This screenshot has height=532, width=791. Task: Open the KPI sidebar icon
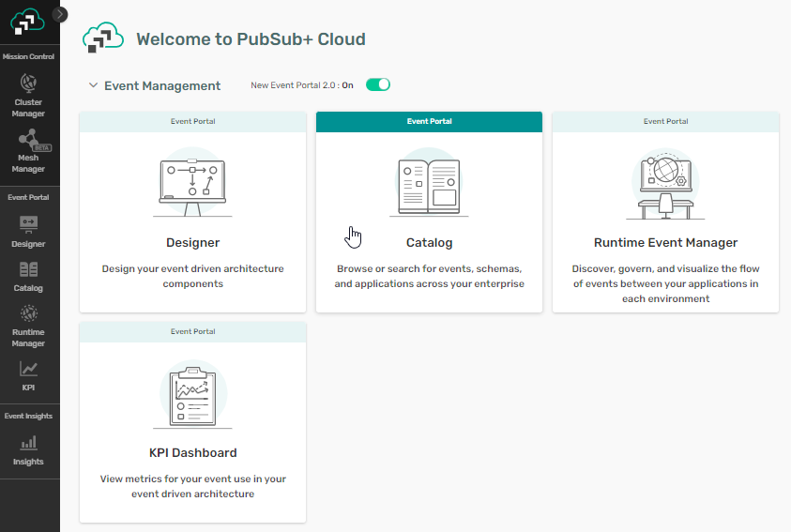[28, 375]
